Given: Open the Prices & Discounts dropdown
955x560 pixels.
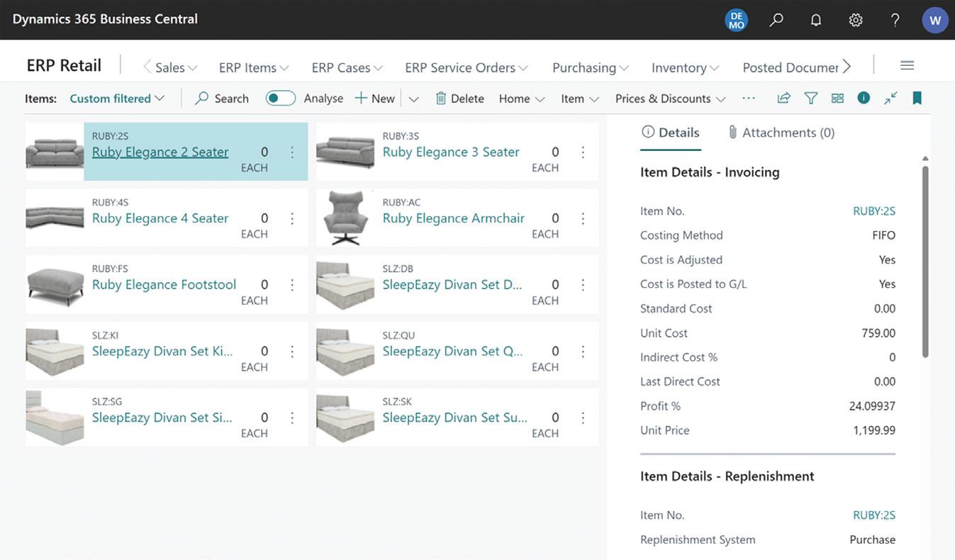Looking at the screenshot, I should [671, 99].
